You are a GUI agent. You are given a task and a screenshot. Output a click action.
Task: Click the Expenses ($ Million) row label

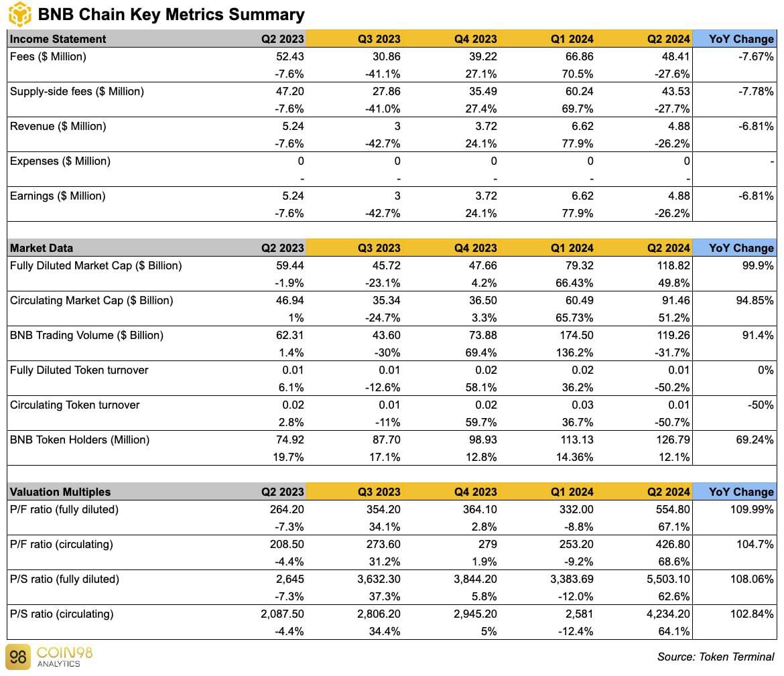(60, 161)
